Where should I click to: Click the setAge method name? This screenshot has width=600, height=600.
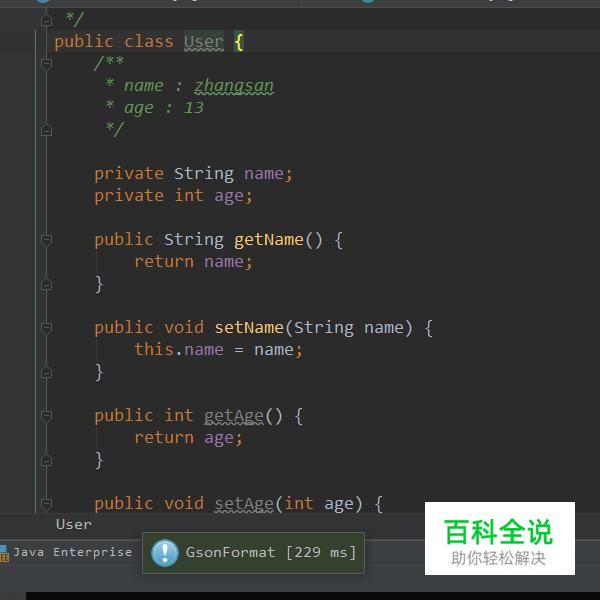coord(244,504)
